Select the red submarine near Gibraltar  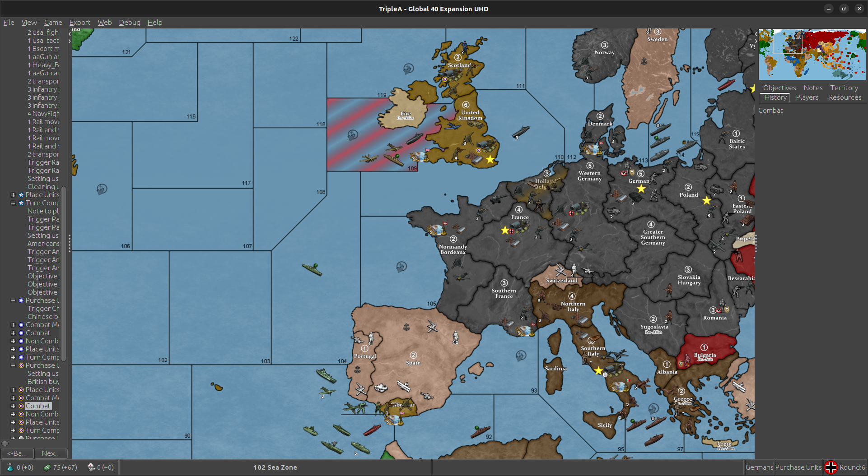coord(372,430)
